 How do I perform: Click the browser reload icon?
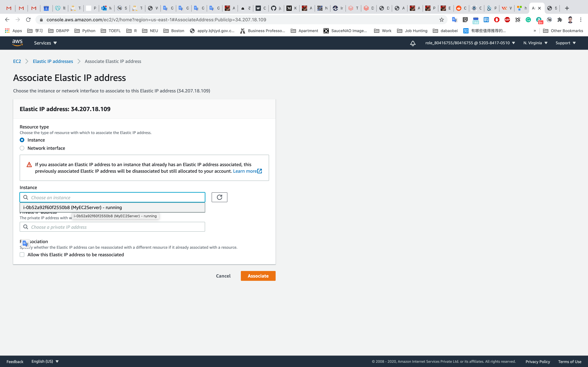pos(28,20)
